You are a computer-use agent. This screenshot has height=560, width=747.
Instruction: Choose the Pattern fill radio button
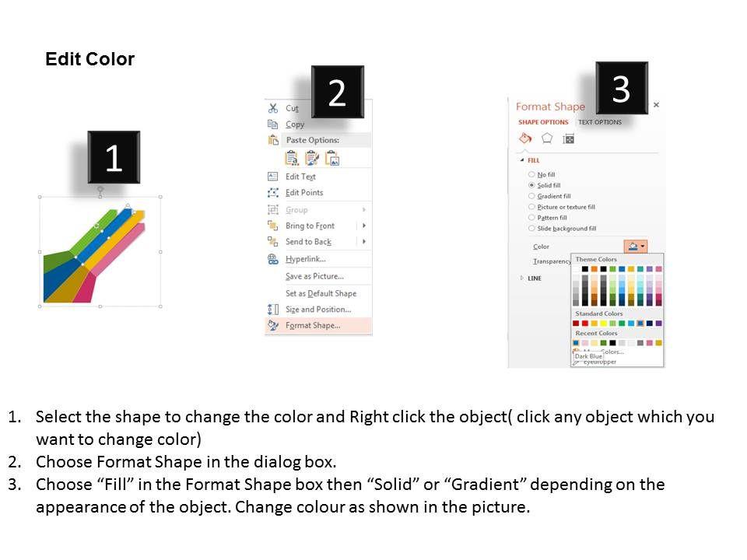tap(531, 218)
